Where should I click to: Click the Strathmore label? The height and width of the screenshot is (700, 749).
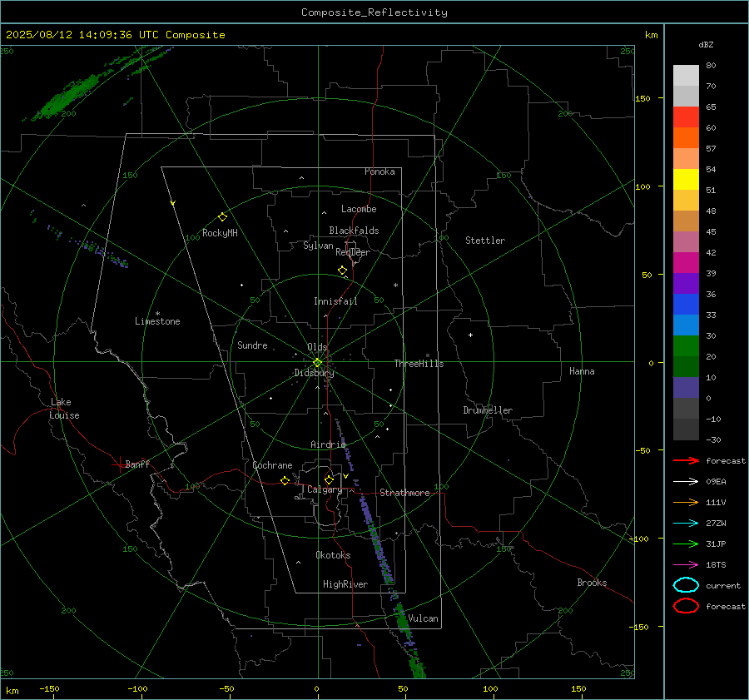[x=404, y=493]
